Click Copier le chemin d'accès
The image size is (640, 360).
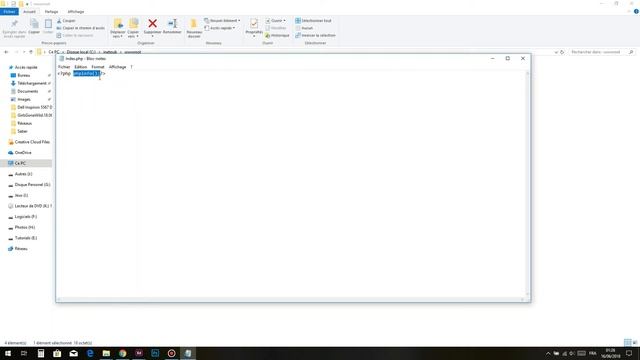80,28
